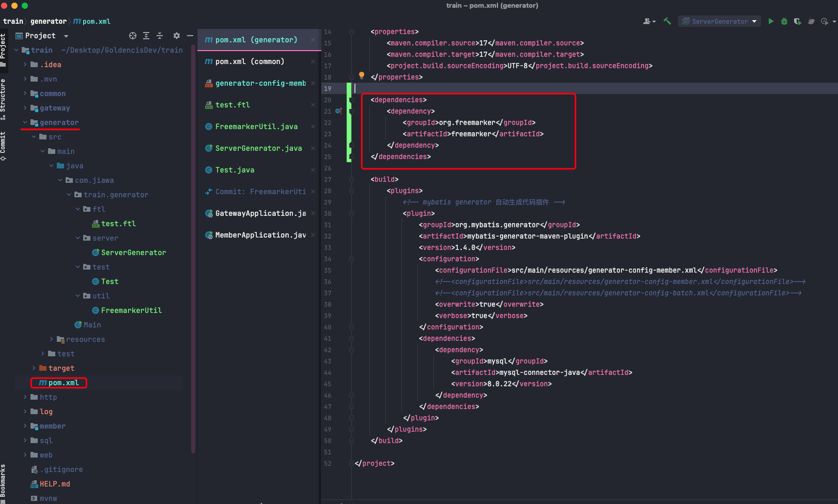
Task: Open the Structure tool window
Action: (x=3, y=99)
